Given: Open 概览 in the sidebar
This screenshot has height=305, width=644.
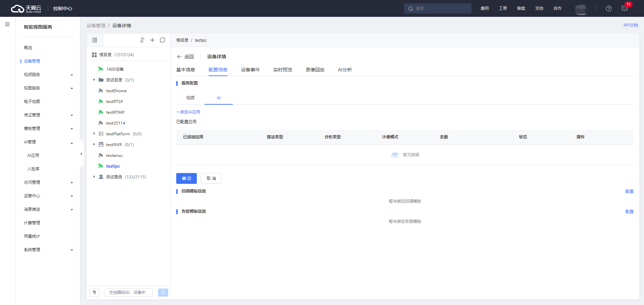Looking at the screenshot, I should [28, 48].
